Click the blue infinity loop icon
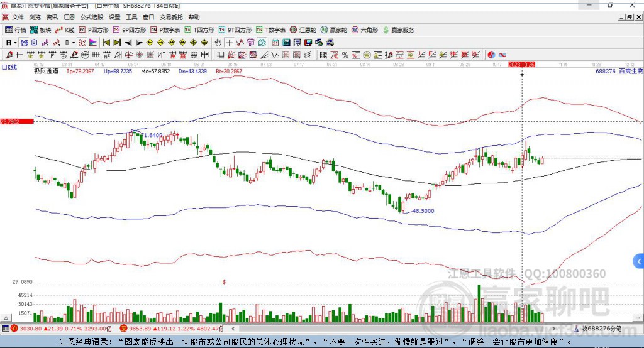Image resolution: width=644 pixels, height=348 pixels. point(502,55)
